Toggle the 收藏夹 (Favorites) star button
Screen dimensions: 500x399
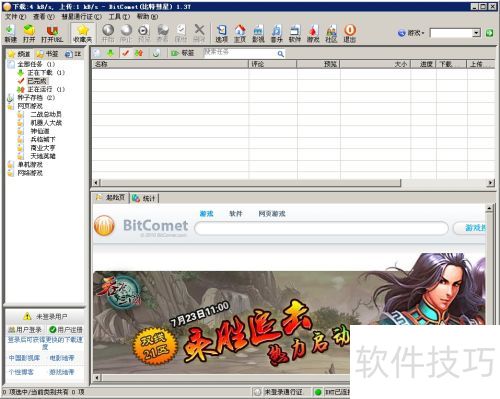(82, 33)
